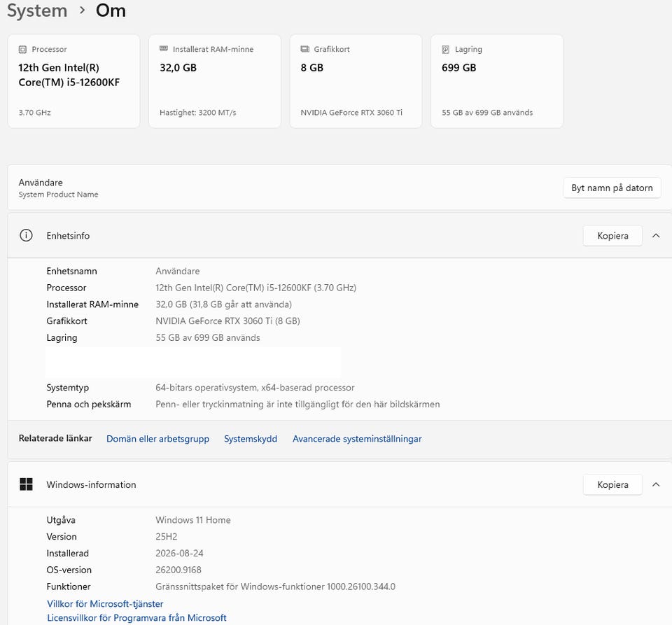Click the Lagring disk icon in card

point(446,50)
